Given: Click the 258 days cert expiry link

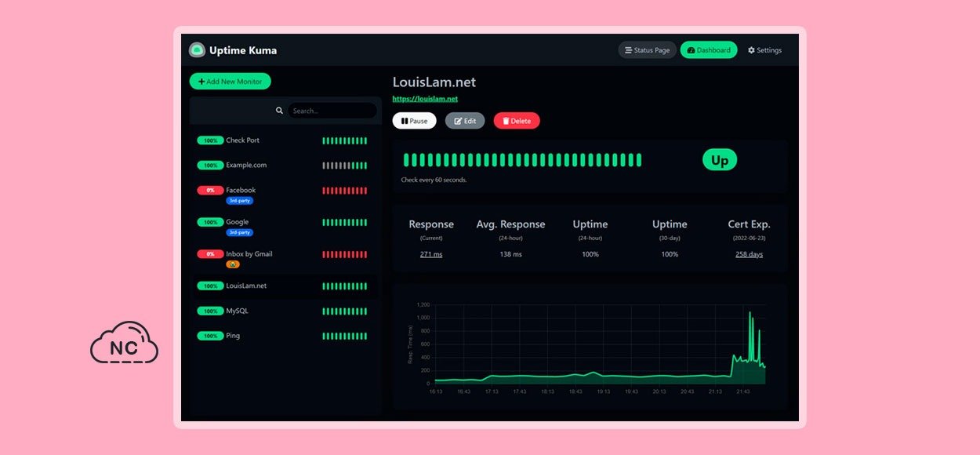Looking at the screenshot, I should click(749, 254).
